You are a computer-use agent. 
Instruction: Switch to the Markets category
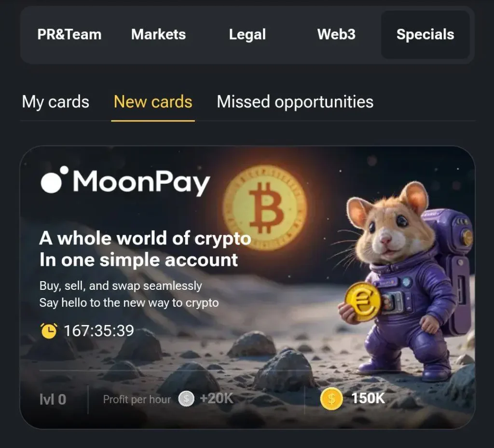pyautogui.click(x=158, y=35)
